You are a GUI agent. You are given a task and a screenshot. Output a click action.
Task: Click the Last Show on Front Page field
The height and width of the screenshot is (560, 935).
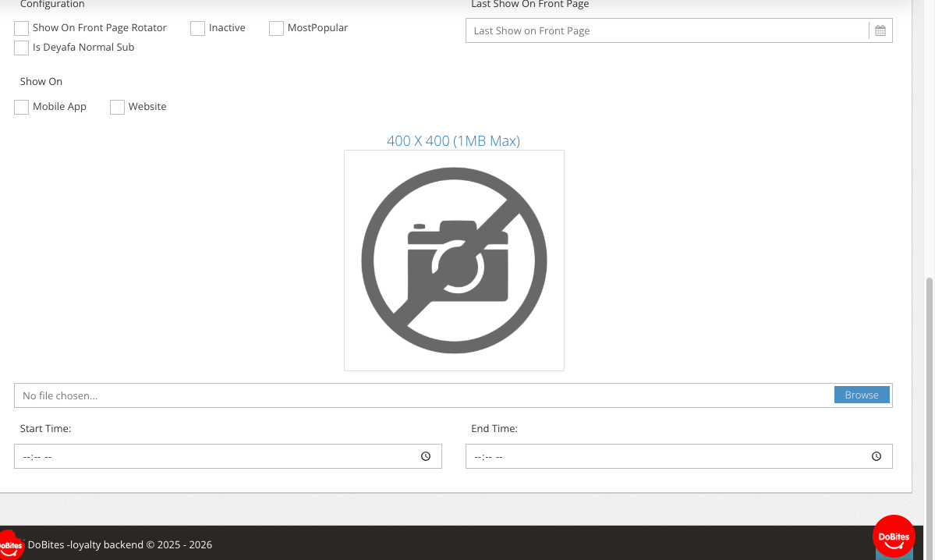pos(667,31)
